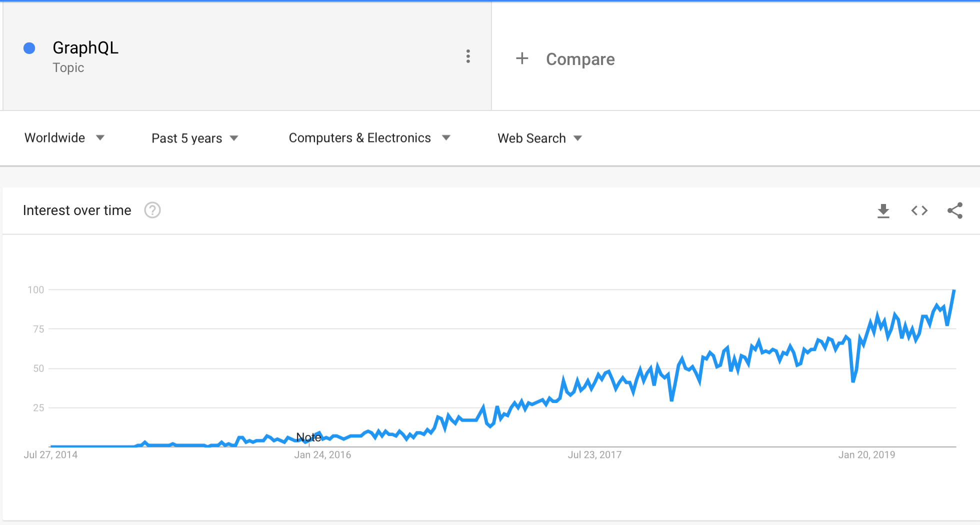This screenshot has height=525, width=980.
Task: Click Compare to add another search term
Action: [x=580, y=59]
